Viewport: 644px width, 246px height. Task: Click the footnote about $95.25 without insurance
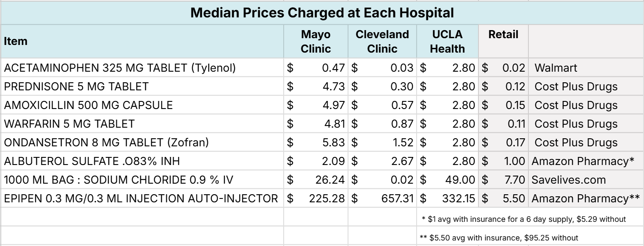[x=498, y=238]
